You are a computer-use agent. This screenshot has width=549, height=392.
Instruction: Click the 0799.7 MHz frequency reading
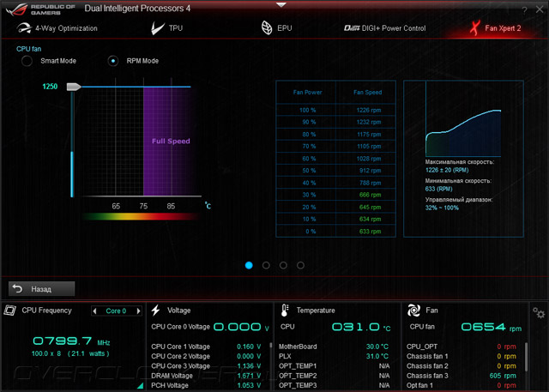click(x=71, y=341)
